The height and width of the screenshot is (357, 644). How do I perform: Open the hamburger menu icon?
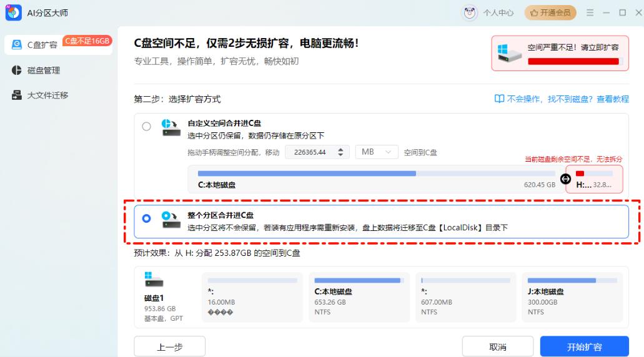pos(590,12)
